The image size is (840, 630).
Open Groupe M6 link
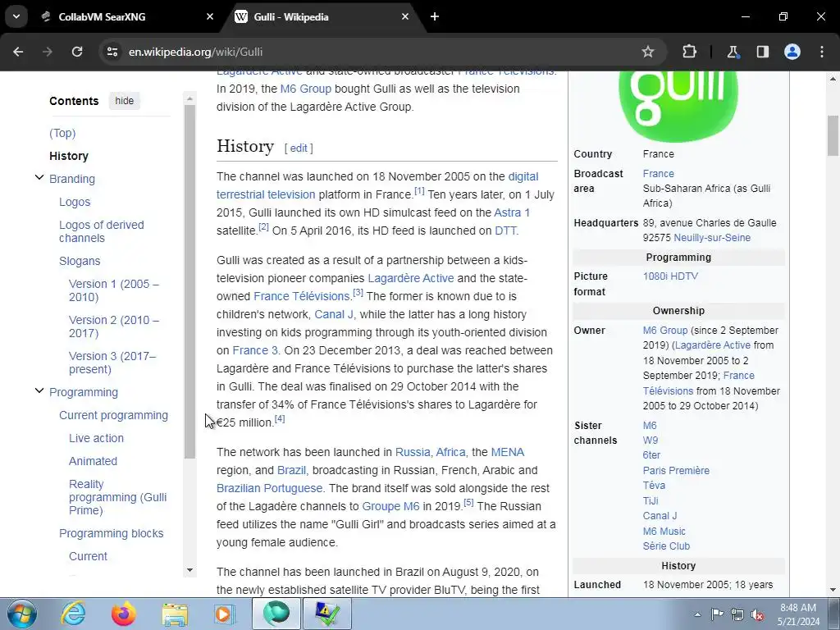[390, 506]
